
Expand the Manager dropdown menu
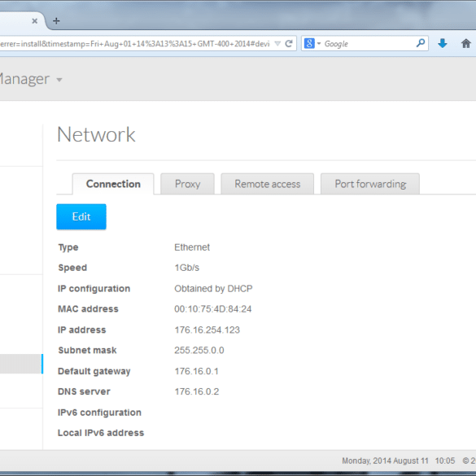pyautogui.click(x=59, y=80)
